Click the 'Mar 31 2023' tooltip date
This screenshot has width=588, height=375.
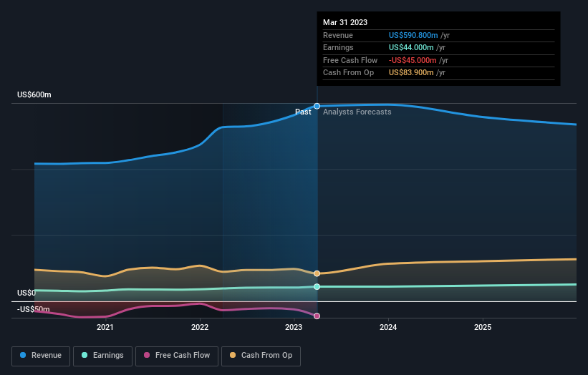[x=345, y=22]
